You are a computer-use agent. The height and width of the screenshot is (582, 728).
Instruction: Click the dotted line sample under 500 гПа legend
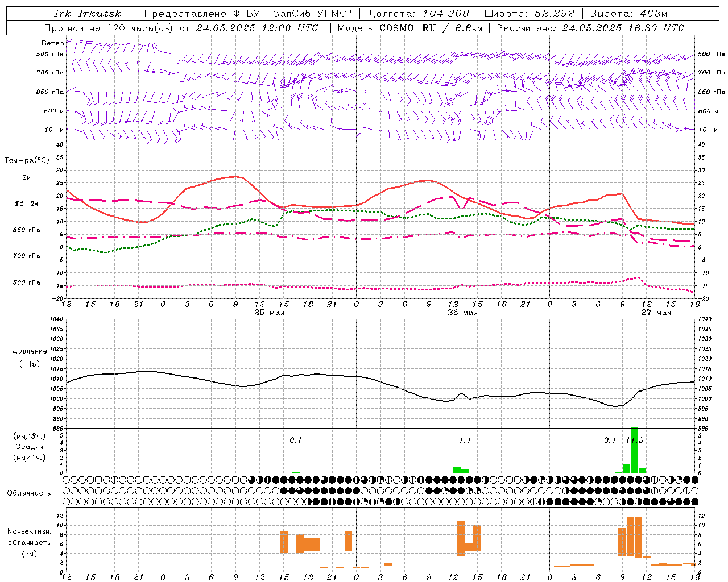[x=25, y=289]
